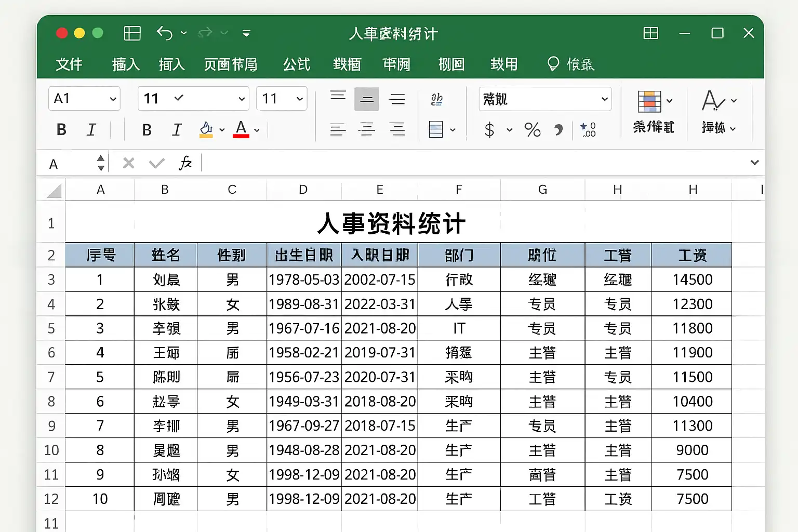Image resolution: width=798 pixels, height=532 pixels.
Task: Switch to the 公式 ribbon tab
Action: tap(297, 64)
